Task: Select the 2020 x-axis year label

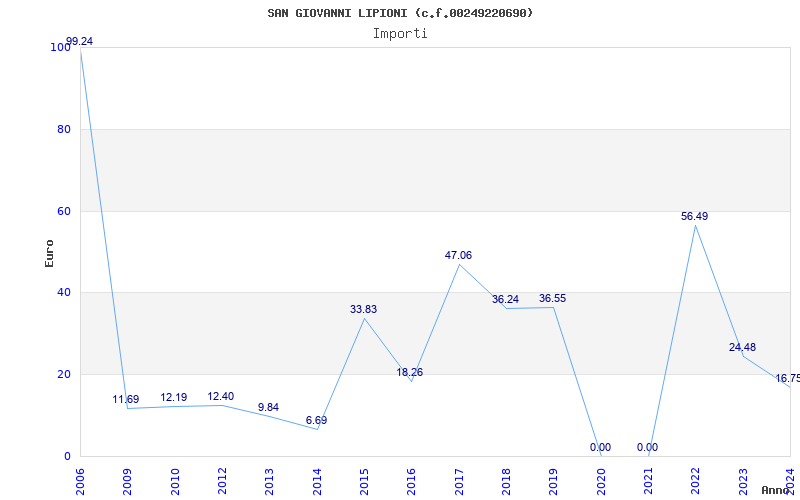Action: [601, 482]
